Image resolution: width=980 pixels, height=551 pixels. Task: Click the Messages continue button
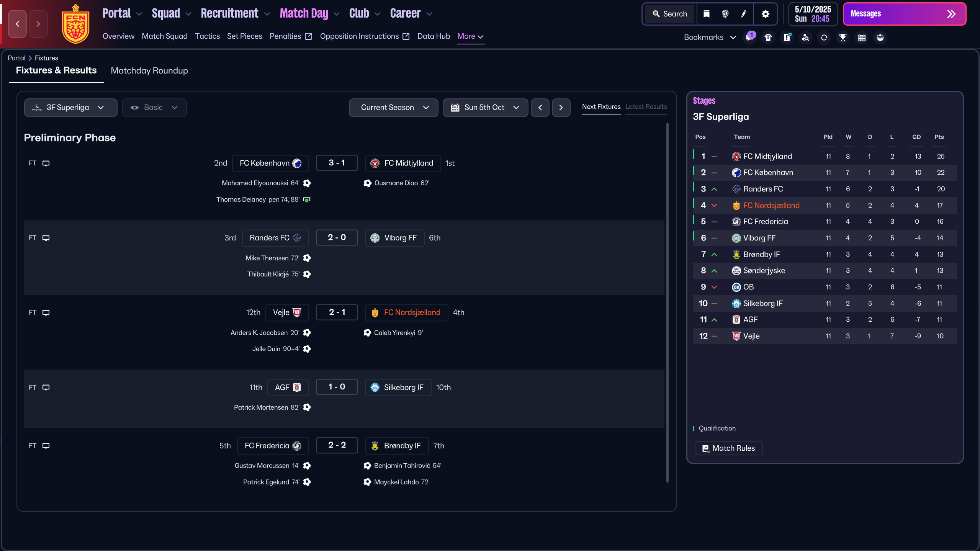click(x=904, y=14)
